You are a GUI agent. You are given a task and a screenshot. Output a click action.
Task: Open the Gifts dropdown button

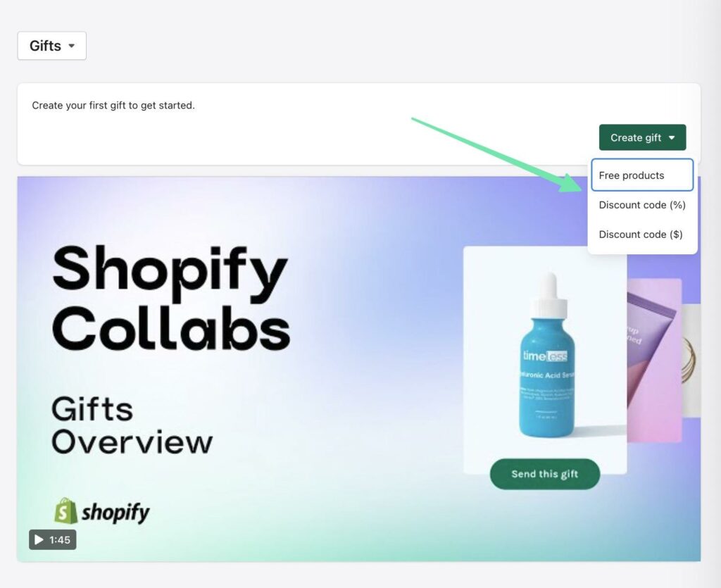click(52, 46)
